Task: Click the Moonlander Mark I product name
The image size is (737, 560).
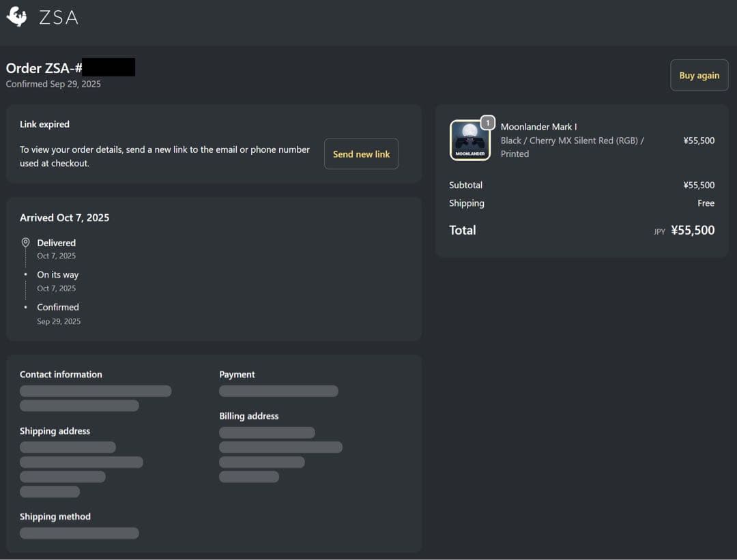Action: [538, 127]
